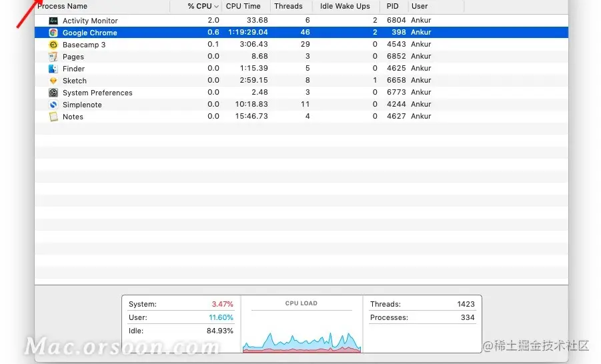Click the Idle 84.93% value
601x364 pixels.
tap(219, 331)
